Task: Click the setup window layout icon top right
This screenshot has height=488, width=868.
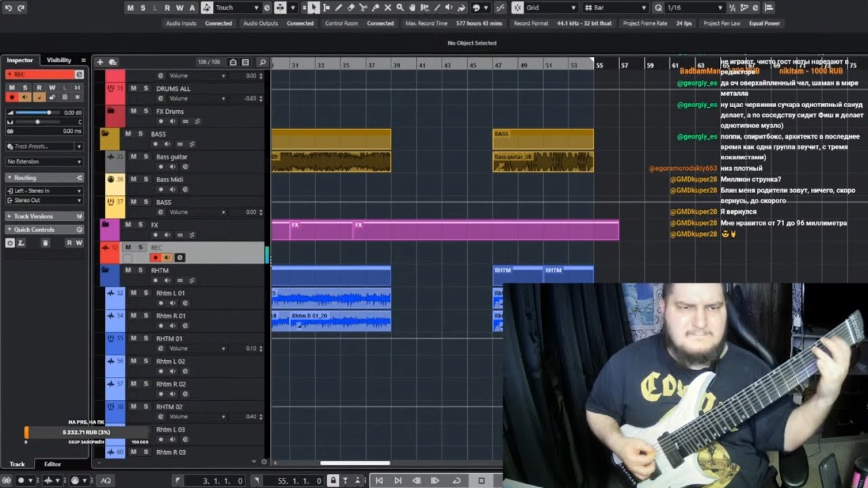Action: [x=768, y=7]
